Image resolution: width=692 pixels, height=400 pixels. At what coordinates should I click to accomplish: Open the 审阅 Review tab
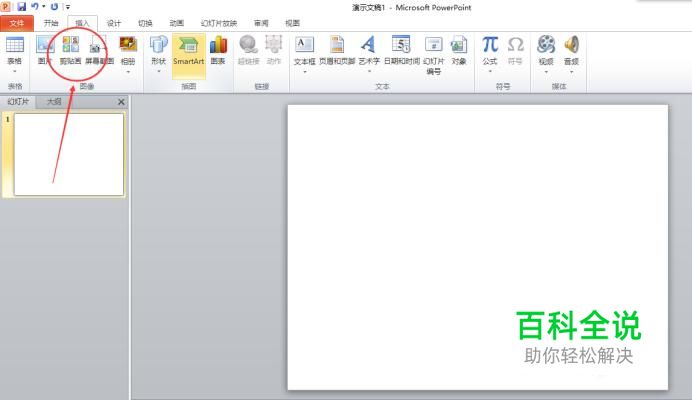point(261,23)
